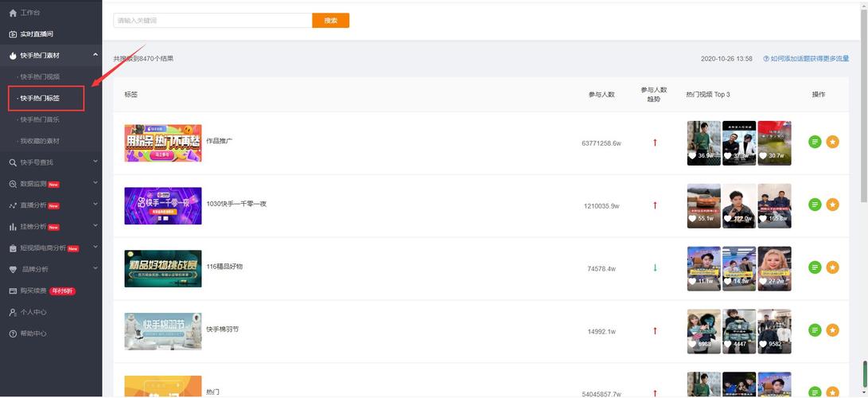
Task: Open the 1030快手一千零一夜 tag name
Action: (x=236, y=205)
